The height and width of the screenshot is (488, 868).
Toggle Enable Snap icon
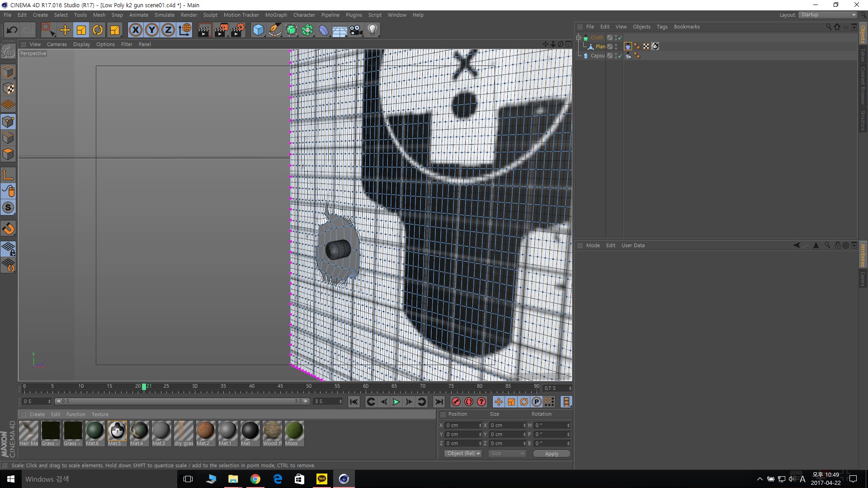pyautogui.click(x=8, y=229)
